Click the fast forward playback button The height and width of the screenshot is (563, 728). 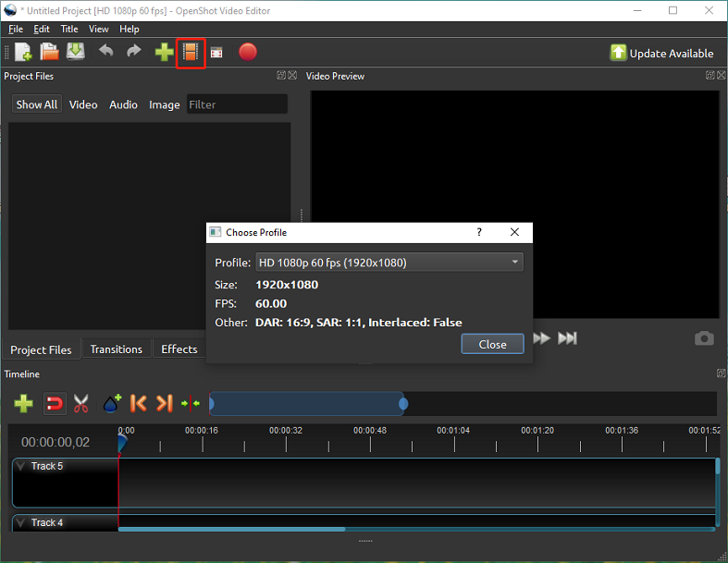click(541, 338)
